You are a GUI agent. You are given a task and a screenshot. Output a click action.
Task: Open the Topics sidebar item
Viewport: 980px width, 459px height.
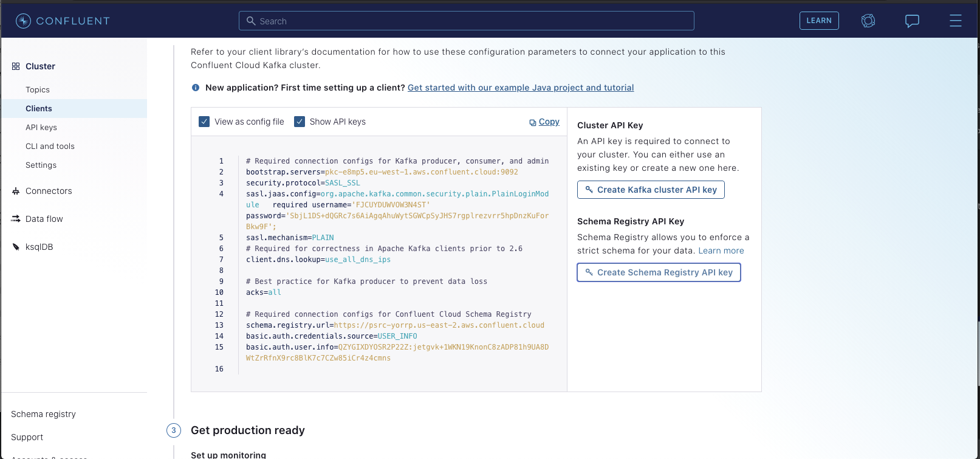tap(38, 89)
